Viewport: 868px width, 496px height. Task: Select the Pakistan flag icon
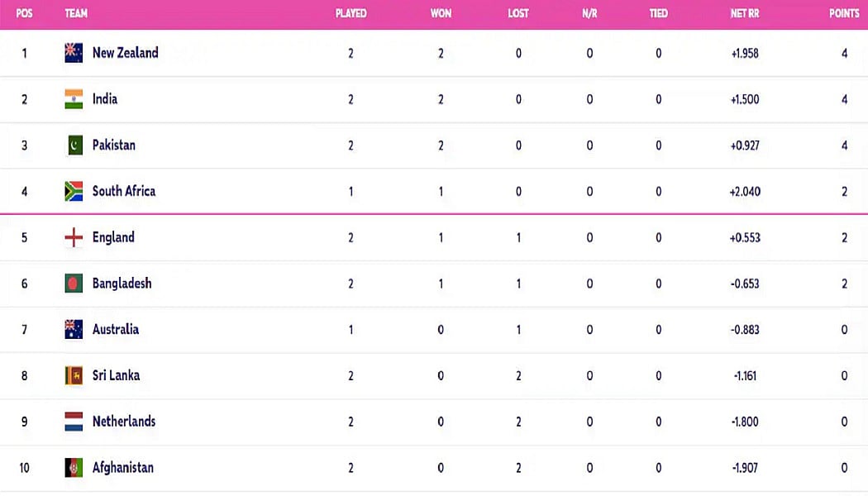coord(74,145)
